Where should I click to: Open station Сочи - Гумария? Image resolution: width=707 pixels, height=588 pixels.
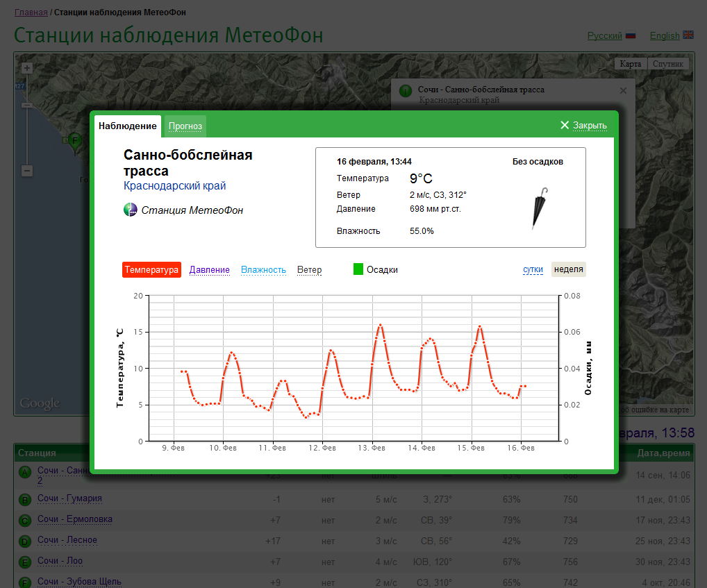pyautogui.click(x=69, y=498)
